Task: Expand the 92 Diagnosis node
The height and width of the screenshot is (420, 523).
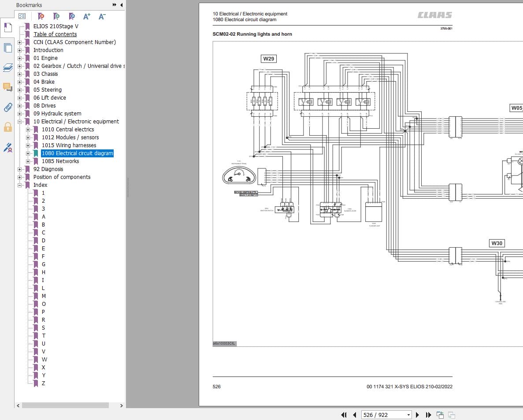Action: click(x=20, y=170)
